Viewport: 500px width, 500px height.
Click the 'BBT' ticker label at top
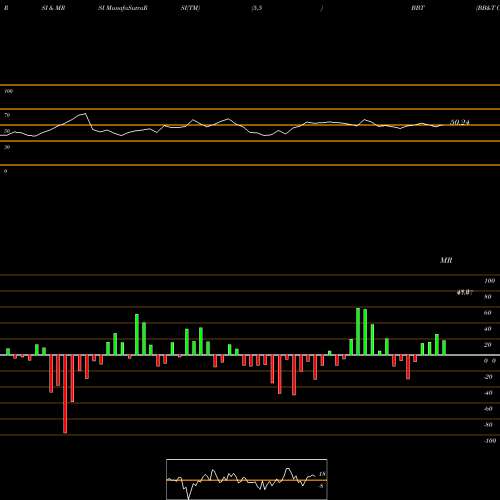click(x=418, y=8)
